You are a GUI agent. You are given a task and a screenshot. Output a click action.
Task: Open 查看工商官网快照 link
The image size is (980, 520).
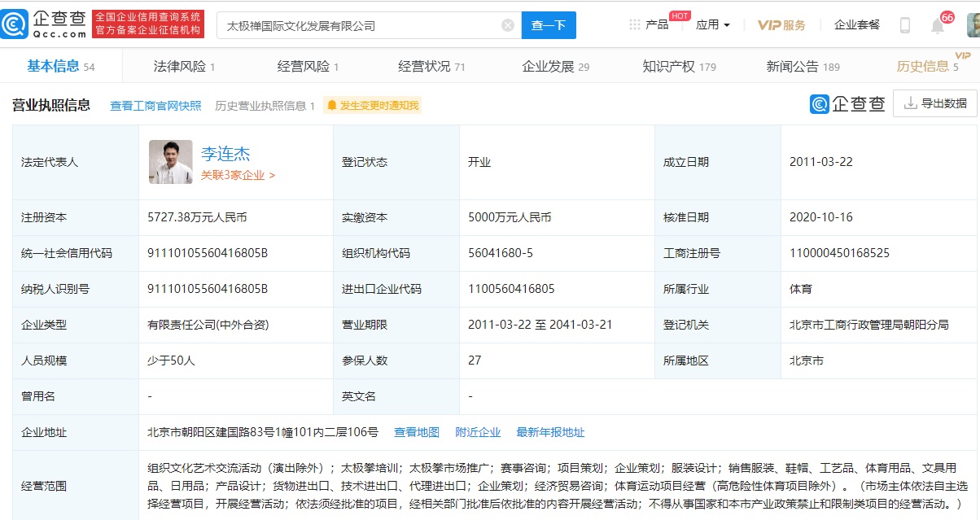(x=155, y=106)
